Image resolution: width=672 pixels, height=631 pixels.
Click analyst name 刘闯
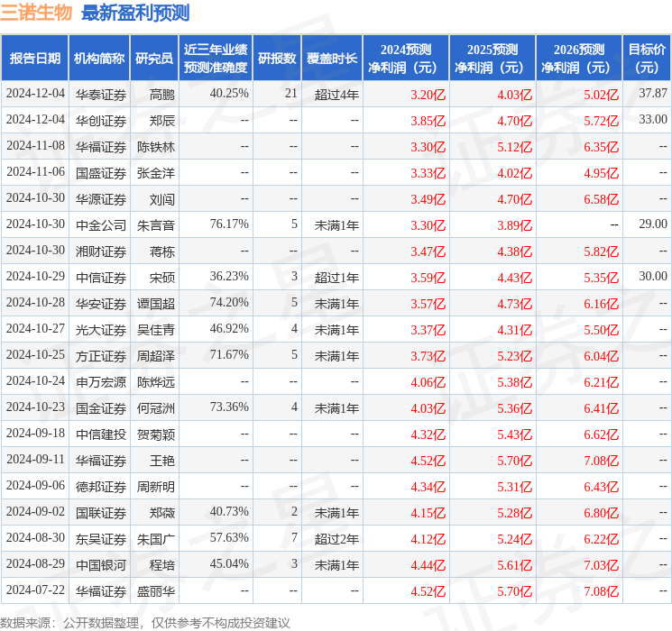point(162,199)
